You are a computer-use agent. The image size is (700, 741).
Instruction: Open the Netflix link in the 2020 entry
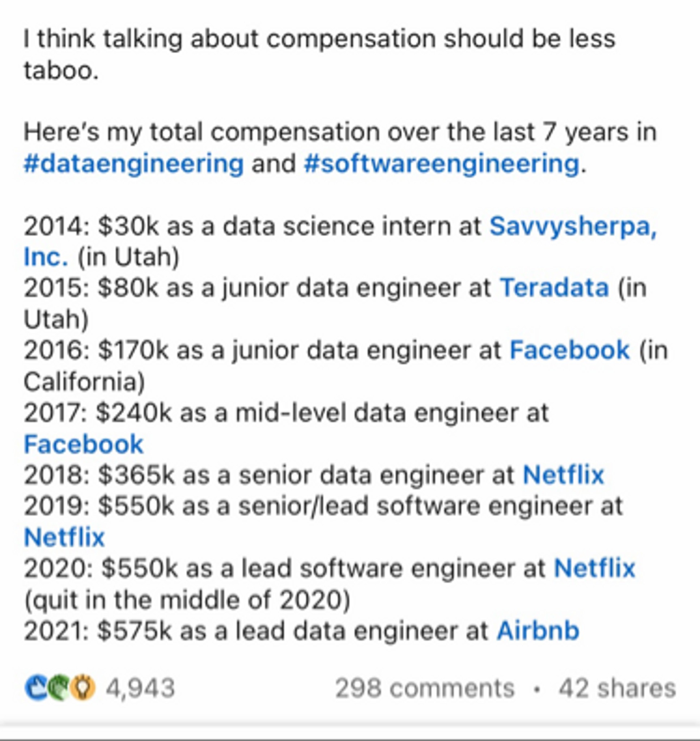click(594, 569)
